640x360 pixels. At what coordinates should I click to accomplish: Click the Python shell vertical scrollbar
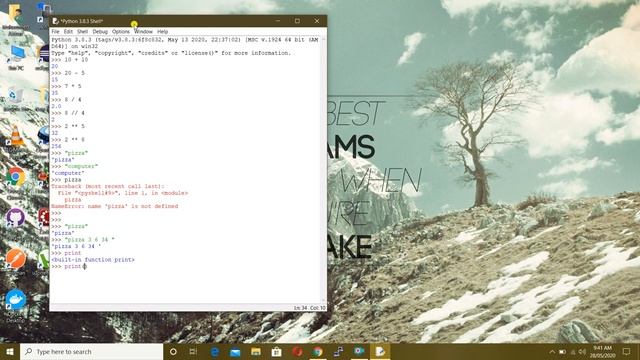click(x=324, y=170)
